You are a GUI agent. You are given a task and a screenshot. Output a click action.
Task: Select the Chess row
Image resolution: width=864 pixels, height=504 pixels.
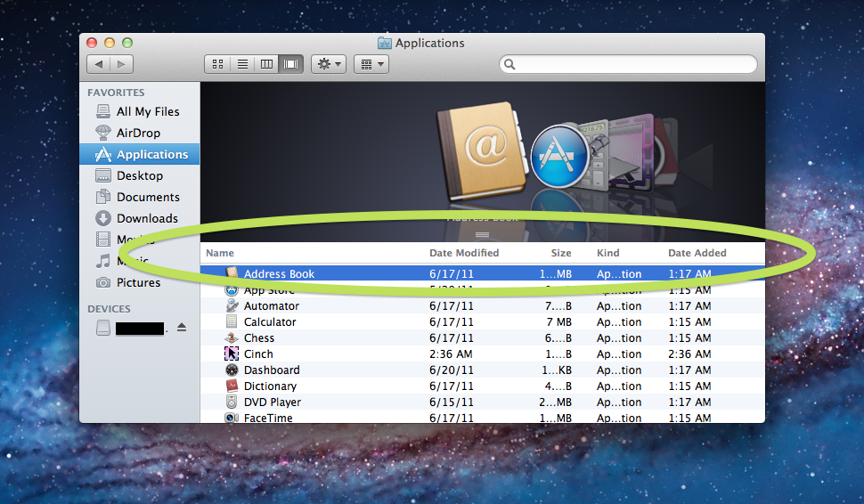point(483,337)
